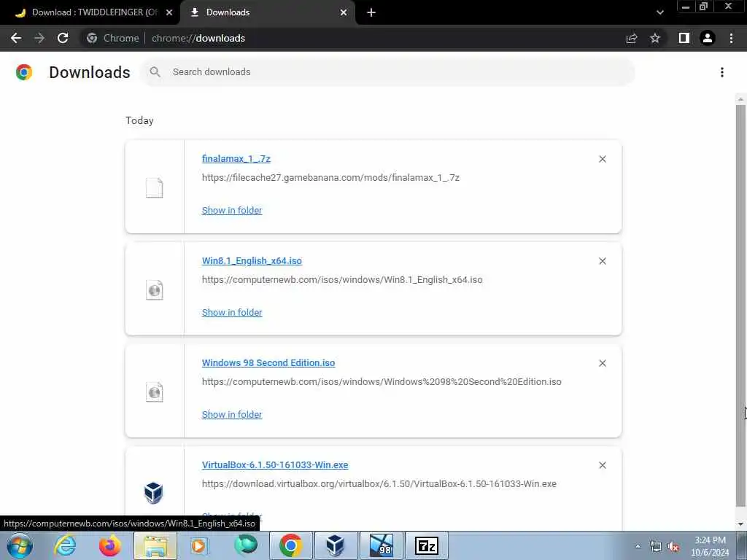This screenshot has width=747, height=560.
Task: Click the computernewb Win8.1 source URL
Action: (342, 279)
